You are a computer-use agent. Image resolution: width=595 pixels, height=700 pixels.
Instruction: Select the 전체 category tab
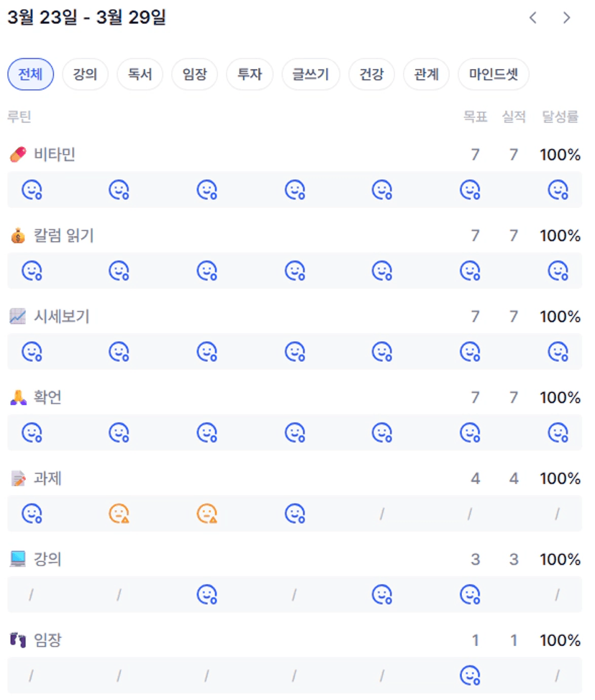(x=31, y=74)
